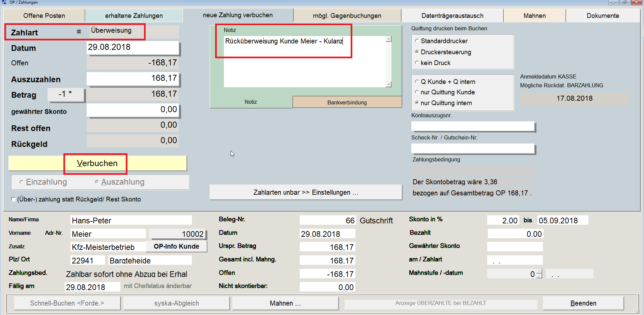Open mögl. Gegenbuchungen tab
The height and width of the screenshot is (315, 644).
[347, 15]
